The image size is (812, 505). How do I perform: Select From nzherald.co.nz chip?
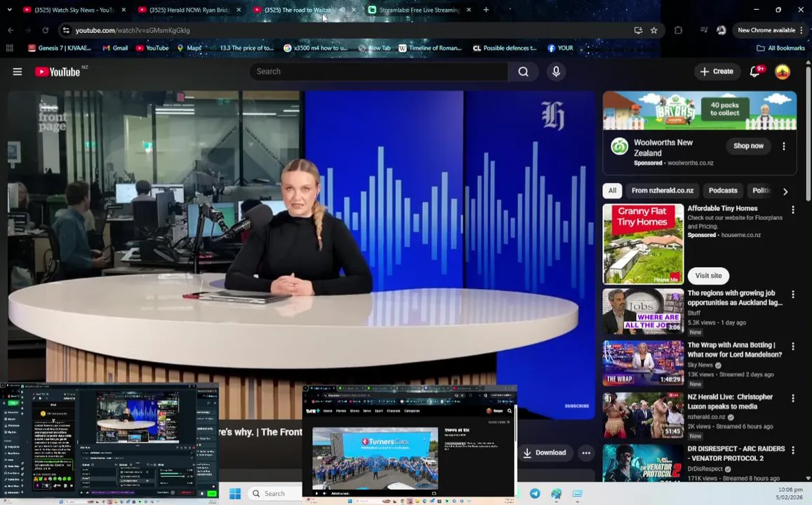coord(663,190)
